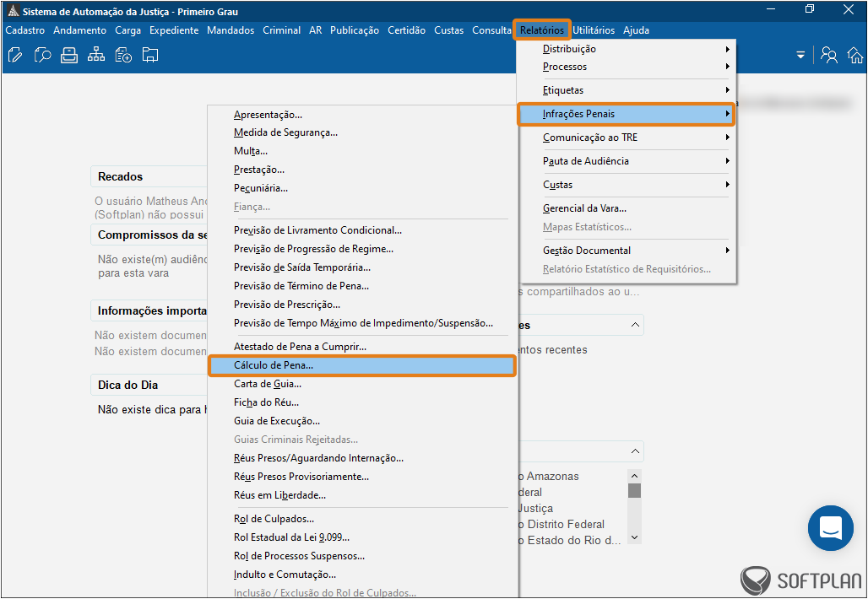
Task: Open the Criminal menu
Action: pos(282,30)
